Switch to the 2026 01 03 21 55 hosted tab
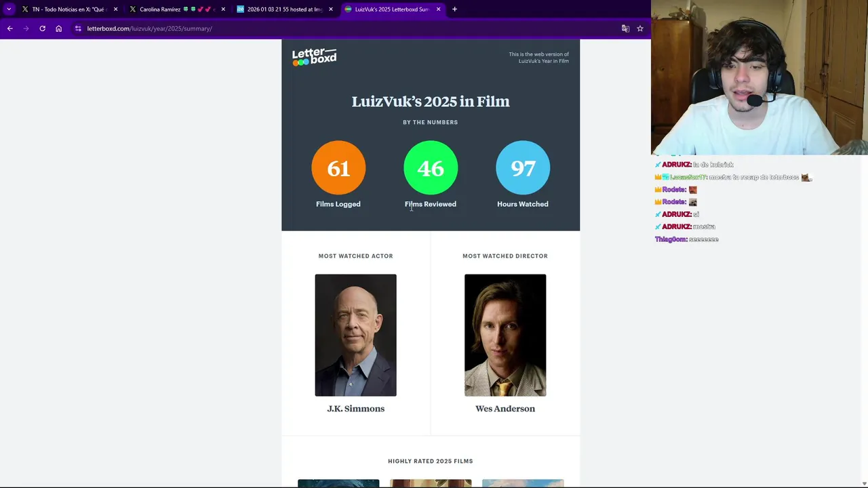The height and width of the screenshot is (488, 868). click(285, 9)
